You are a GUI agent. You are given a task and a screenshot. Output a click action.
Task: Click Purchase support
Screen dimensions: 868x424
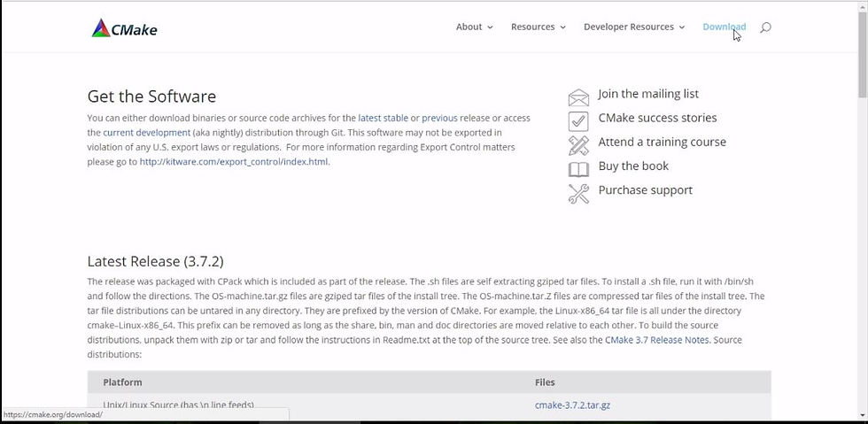[x=646, y=189]
